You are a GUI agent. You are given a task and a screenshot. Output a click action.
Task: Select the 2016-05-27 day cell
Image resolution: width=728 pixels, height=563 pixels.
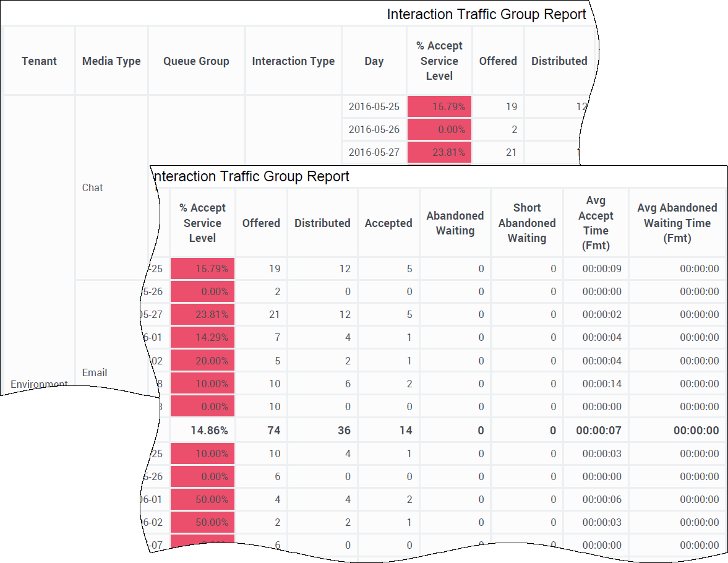[x=374, y=152]
